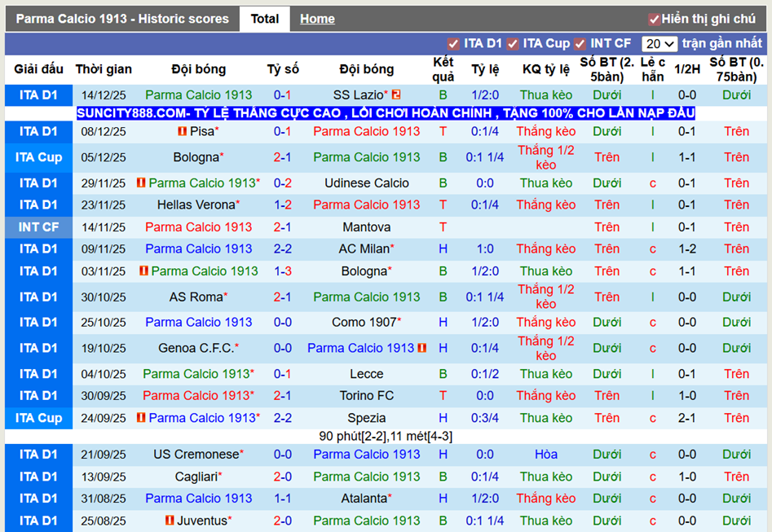Click the 0:3/4 odds in the Spezia row
The image size is (772, 532).
[x=485, y=418]
